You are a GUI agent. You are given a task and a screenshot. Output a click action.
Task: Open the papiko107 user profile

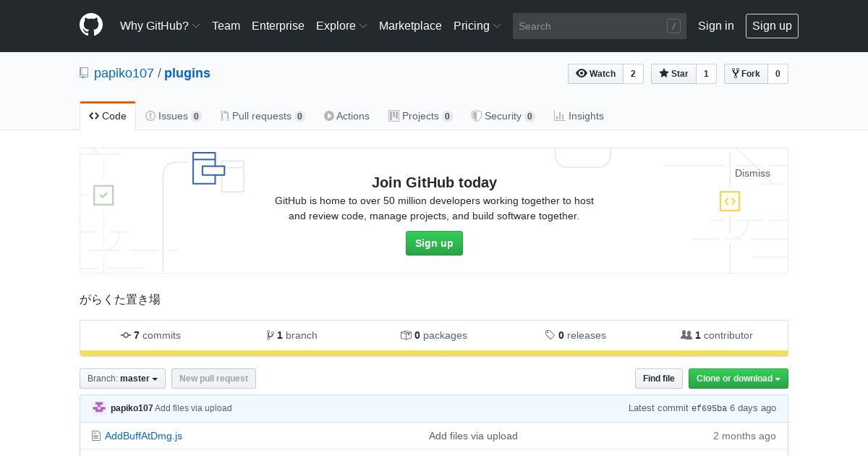coord(124,73)
